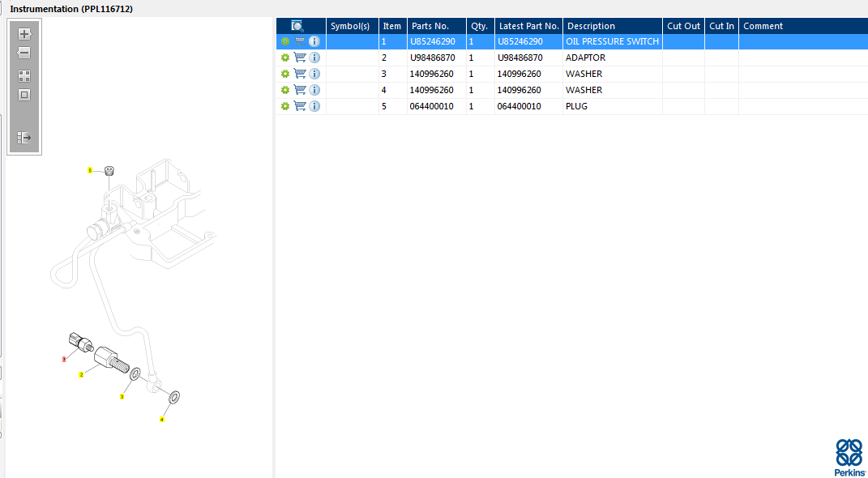Zoom in on the parts diagram

point(24,34)
